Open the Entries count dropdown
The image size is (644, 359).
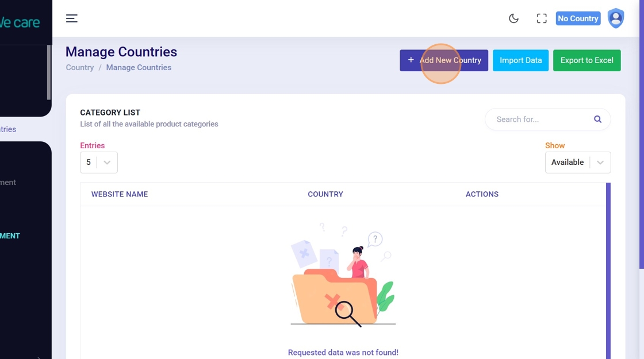(x=99, y=163)
